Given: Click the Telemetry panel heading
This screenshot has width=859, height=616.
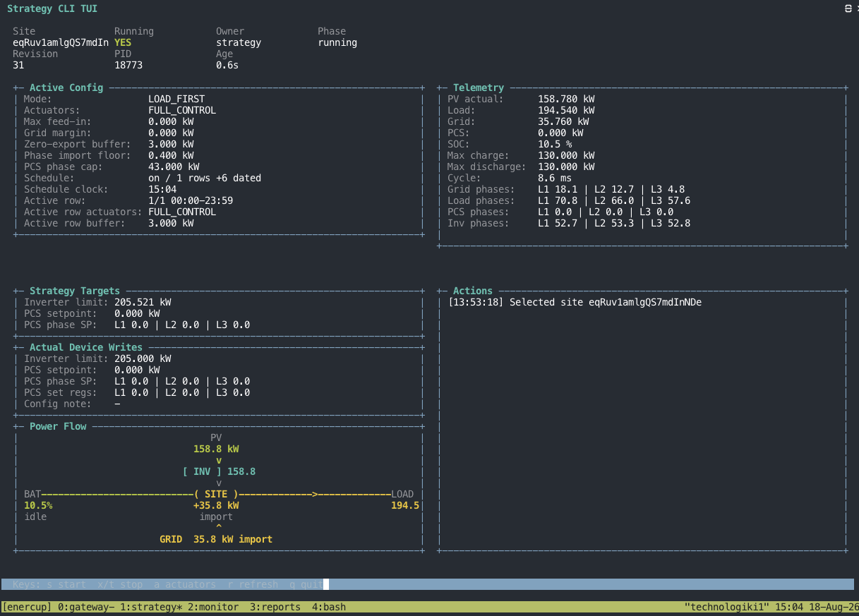Looking at the screenshot, I should (x=479, y=87).
